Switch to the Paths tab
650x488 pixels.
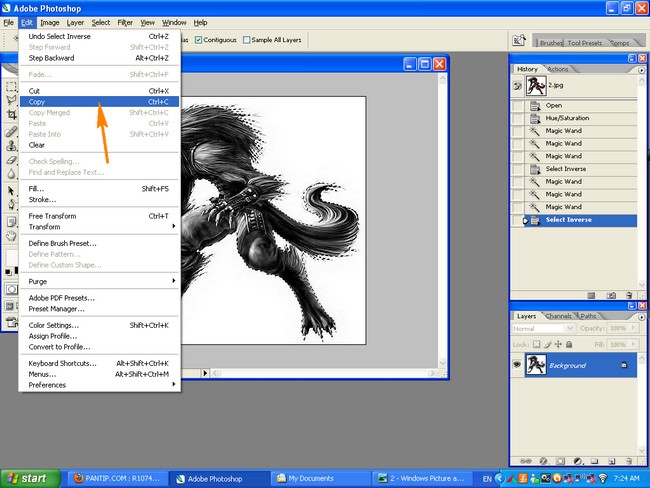588,316
